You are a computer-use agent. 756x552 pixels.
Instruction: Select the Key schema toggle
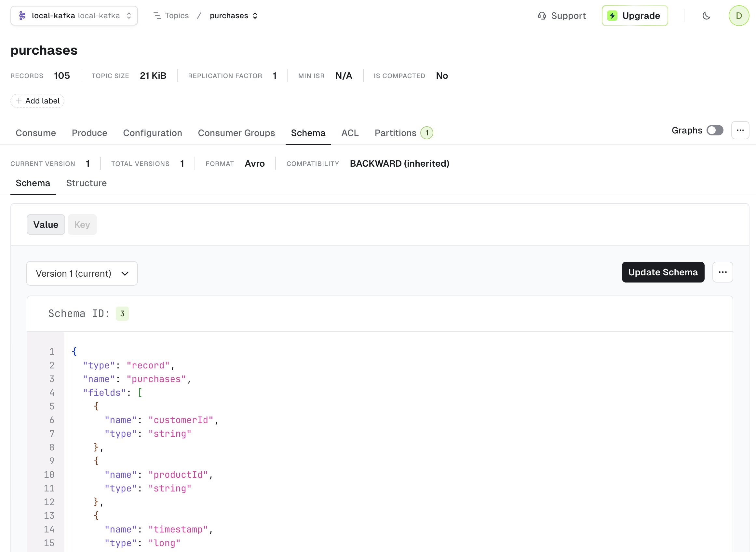coord(82,225)
